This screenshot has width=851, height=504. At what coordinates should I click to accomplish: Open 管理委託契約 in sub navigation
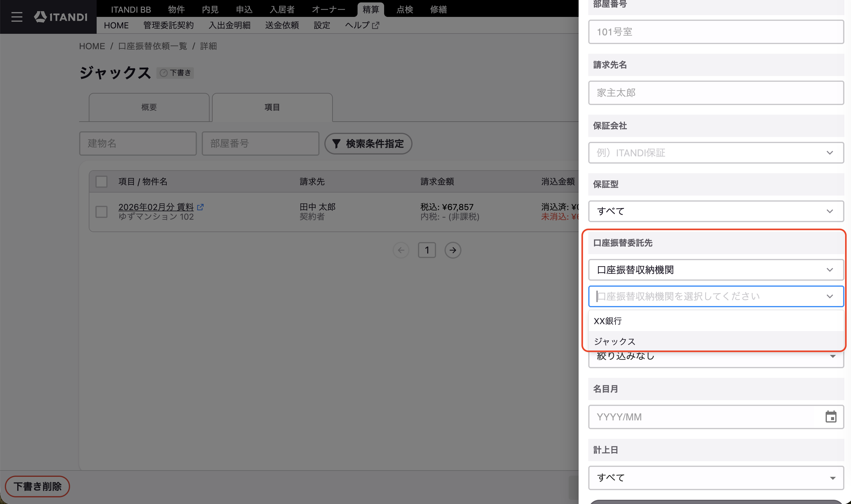[169, 25]
